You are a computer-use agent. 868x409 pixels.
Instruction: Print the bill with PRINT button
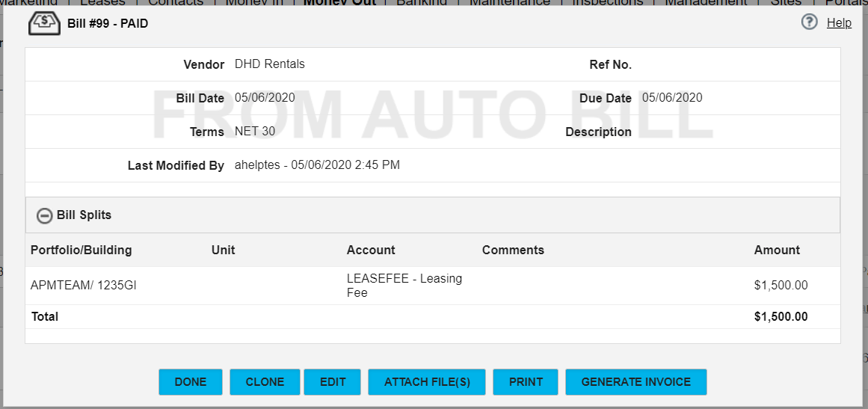[526, 382]
